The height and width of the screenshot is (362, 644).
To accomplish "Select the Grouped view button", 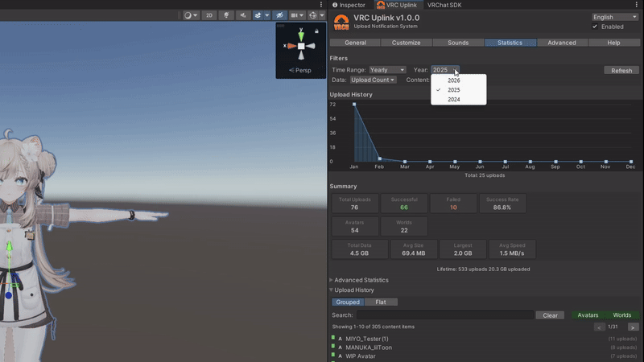I will pos(348,302).
